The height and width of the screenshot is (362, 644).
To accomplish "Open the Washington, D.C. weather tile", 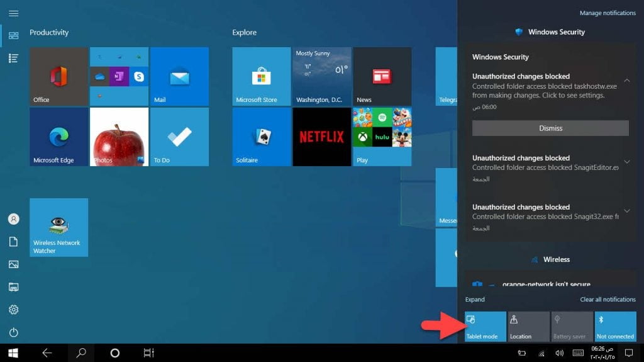I will coord(321,77).
